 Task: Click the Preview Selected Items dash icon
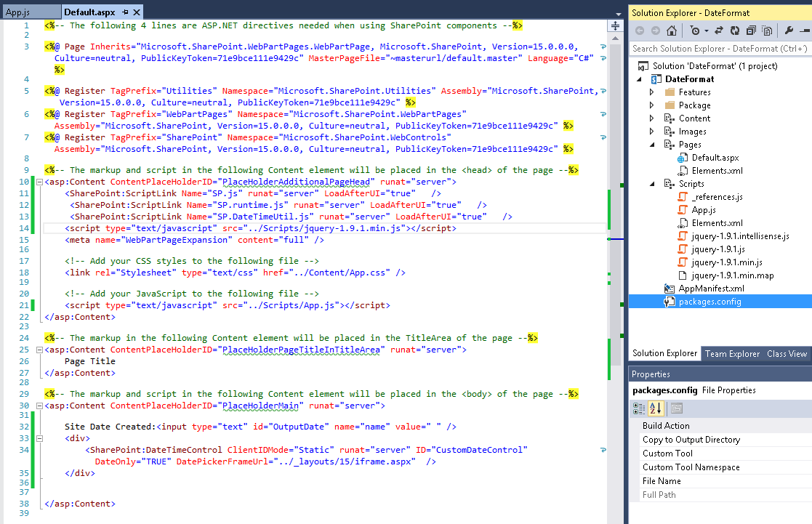805,31
